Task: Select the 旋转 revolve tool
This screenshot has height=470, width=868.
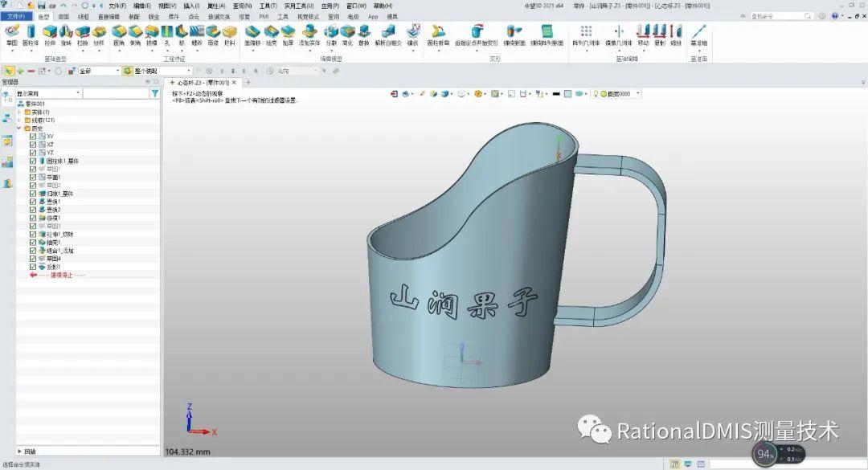Action: tap(66, 35)
